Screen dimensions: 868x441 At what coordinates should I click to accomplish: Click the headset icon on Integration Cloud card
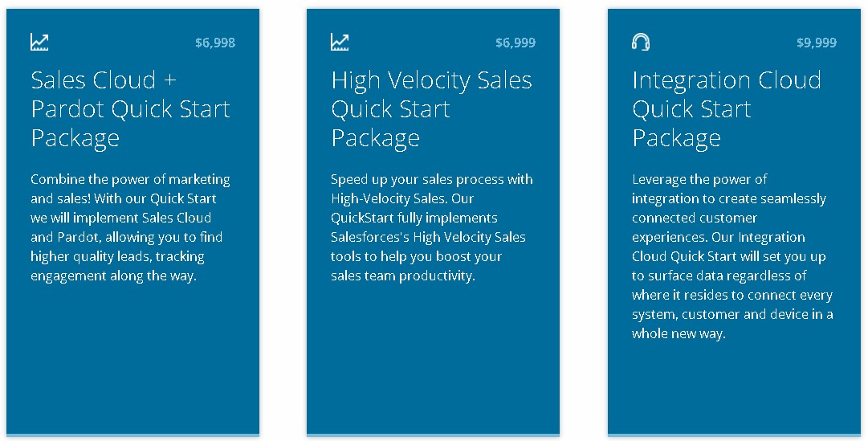tap(641, 42)
